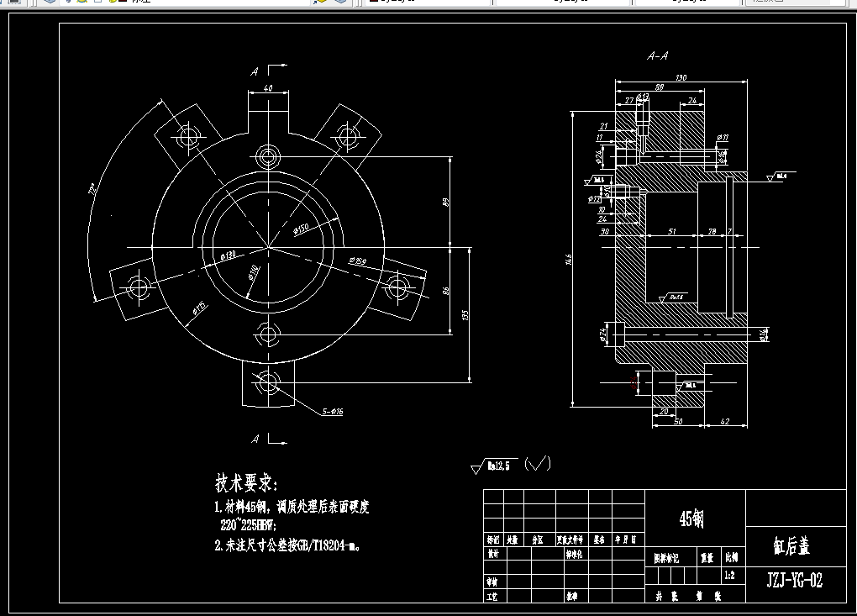Screen dimensions: 857x616
Task: Click the 重量 header cell
Action: 707,558
